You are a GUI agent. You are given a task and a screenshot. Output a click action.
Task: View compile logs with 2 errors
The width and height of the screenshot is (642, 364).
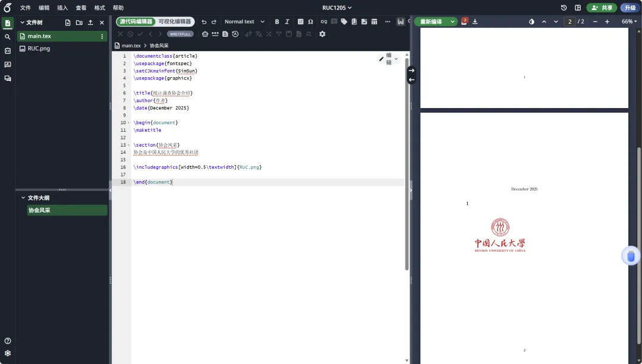pos(464,21)
